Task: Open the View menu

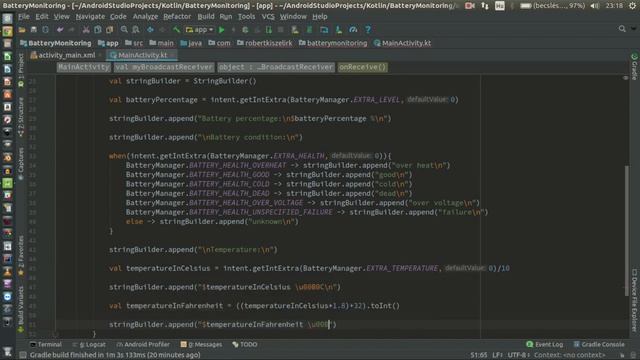Action: coord(62,16)
